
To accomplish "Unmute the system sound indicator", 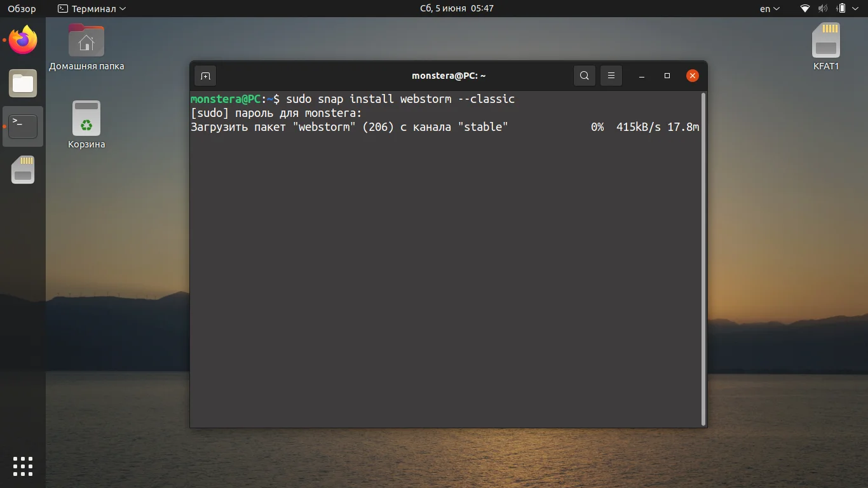I will tap(822, 8).
